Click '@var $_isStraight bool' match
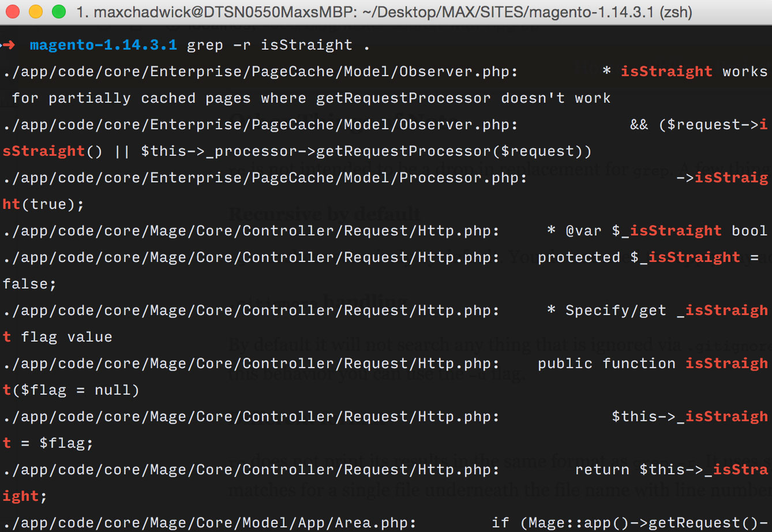Viewport: 772px width, 532px height. (666, 231)
